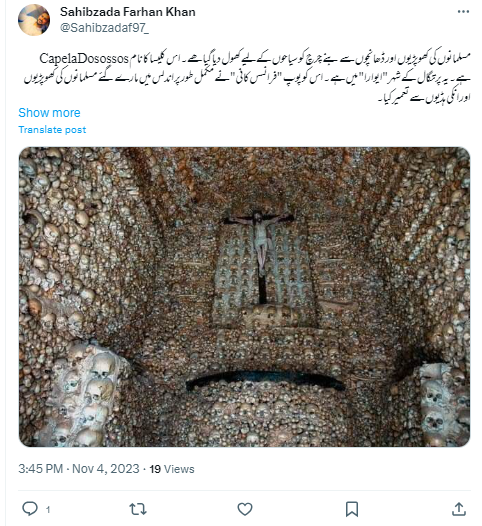Click the 3:45 PM timestamp
The image size is (482, 526).
point(41,469)
